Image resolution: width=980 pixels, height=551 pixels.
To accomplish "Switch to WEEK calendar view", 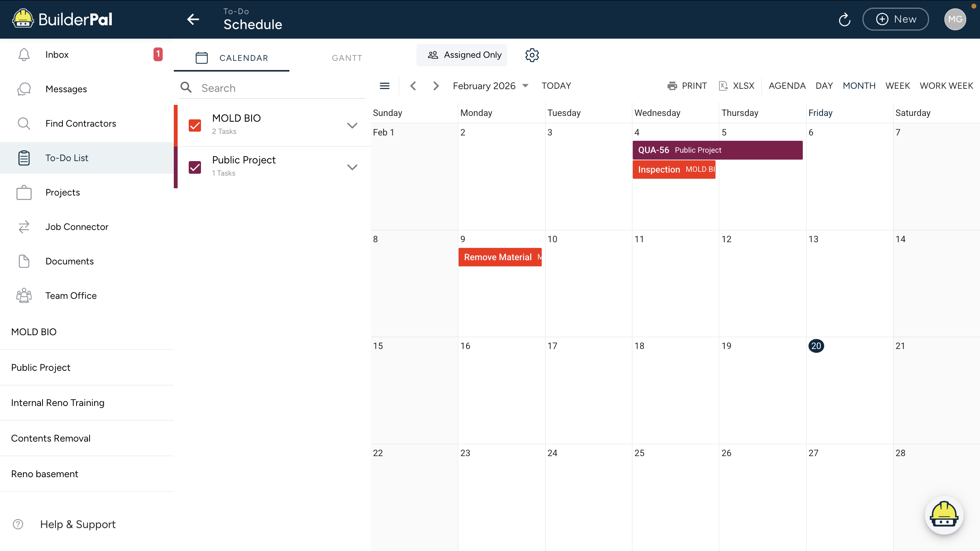I will (x=897, y=86).
